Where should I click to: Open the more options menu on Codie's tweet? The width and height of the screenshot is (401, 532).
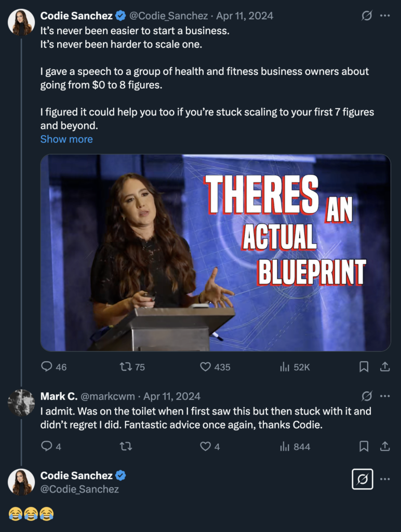point(385,16)
